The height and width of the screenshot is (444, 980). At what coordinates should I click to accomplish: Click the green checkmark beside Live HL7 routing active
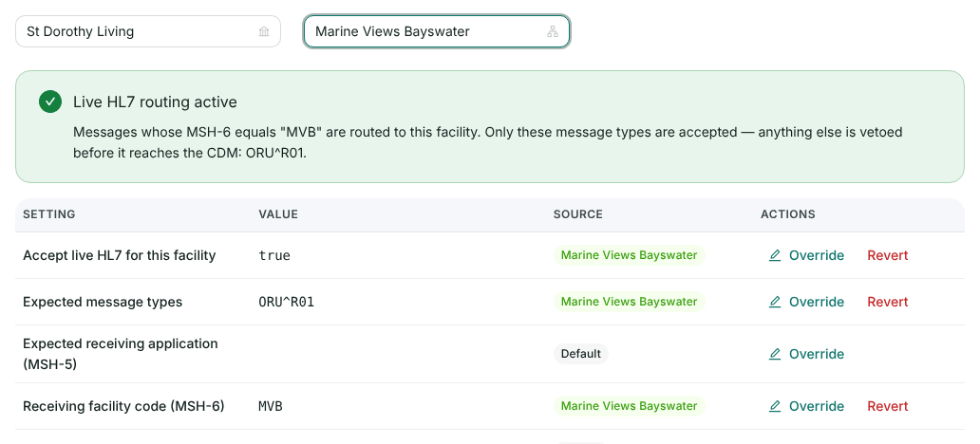click(x=50, y=102)
